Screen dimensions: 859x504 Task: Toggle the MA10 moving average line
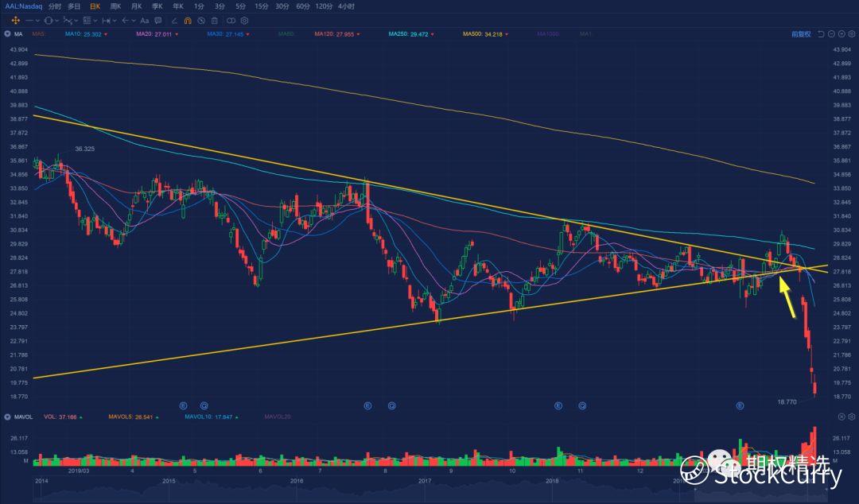(86, 34)
